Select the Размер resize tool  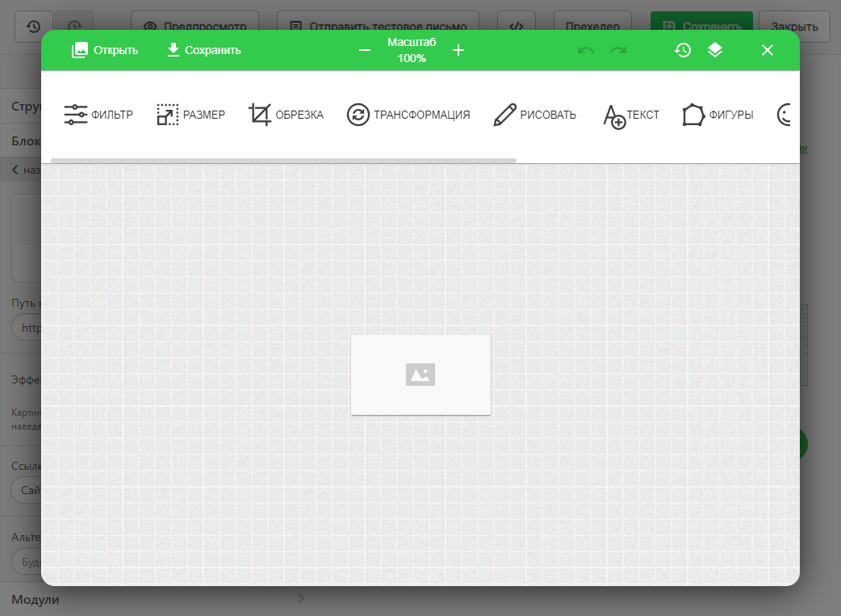click(190, 115)
